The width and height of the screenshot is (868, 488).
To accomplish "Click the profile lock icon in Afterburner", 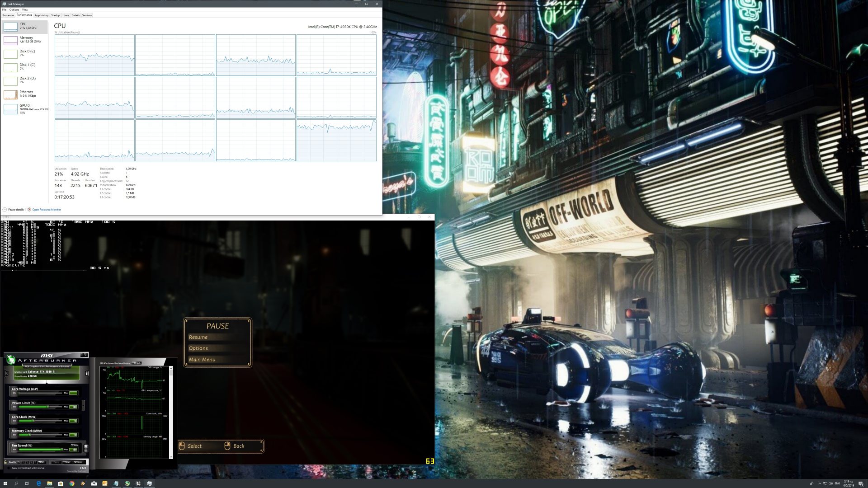I will point(5,462).
